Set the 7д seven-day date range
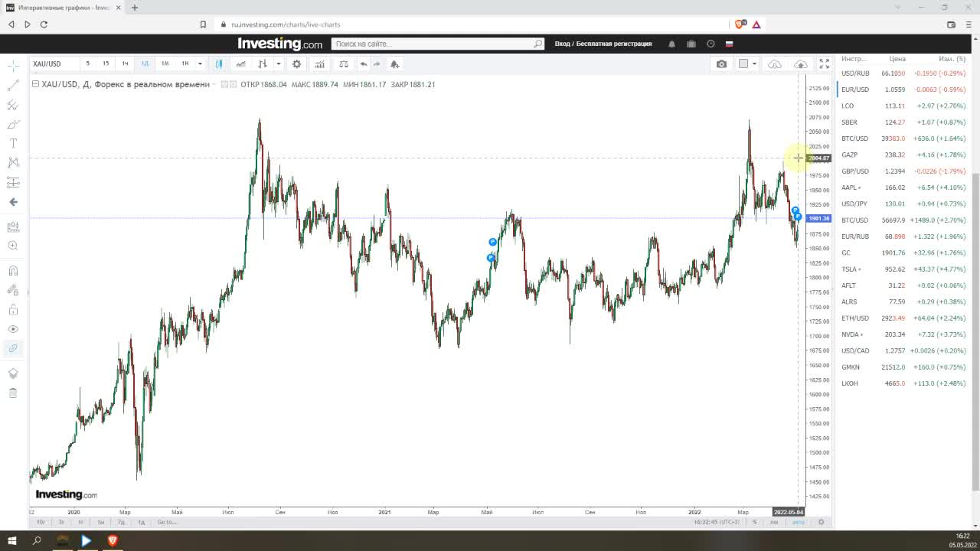The width and height of the screenshot is (980, 551). click(x=121, y=522)
